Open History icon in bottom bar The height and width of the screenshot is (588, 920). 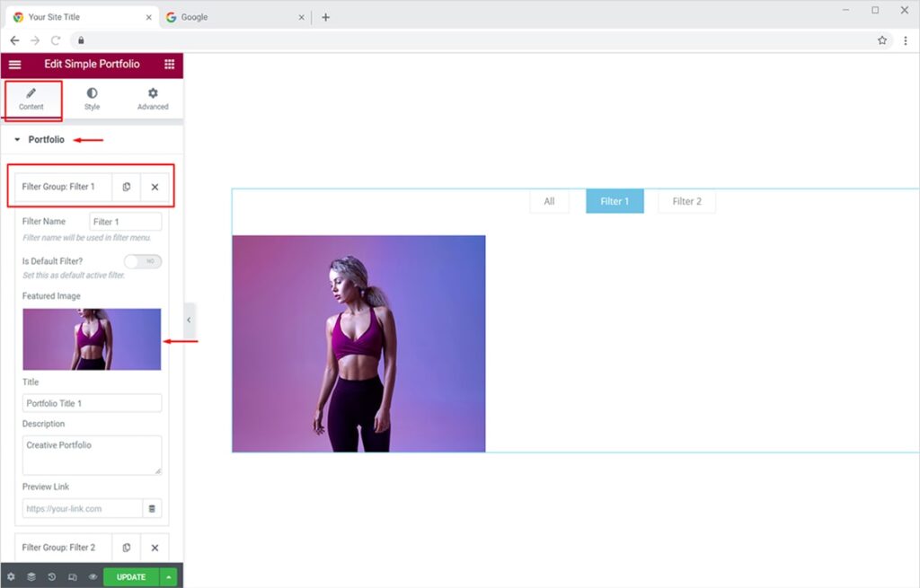(52, 577)
